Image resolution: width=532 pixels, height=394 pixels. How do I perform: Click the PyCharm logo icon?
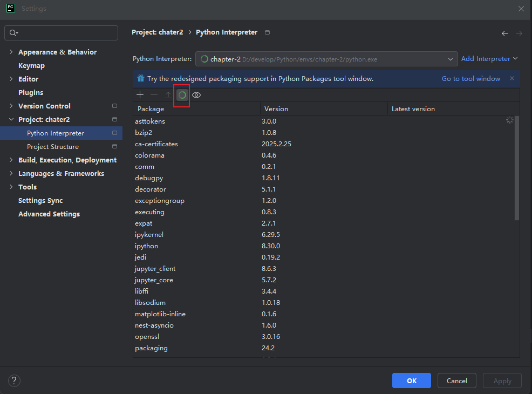coord(11,8)
